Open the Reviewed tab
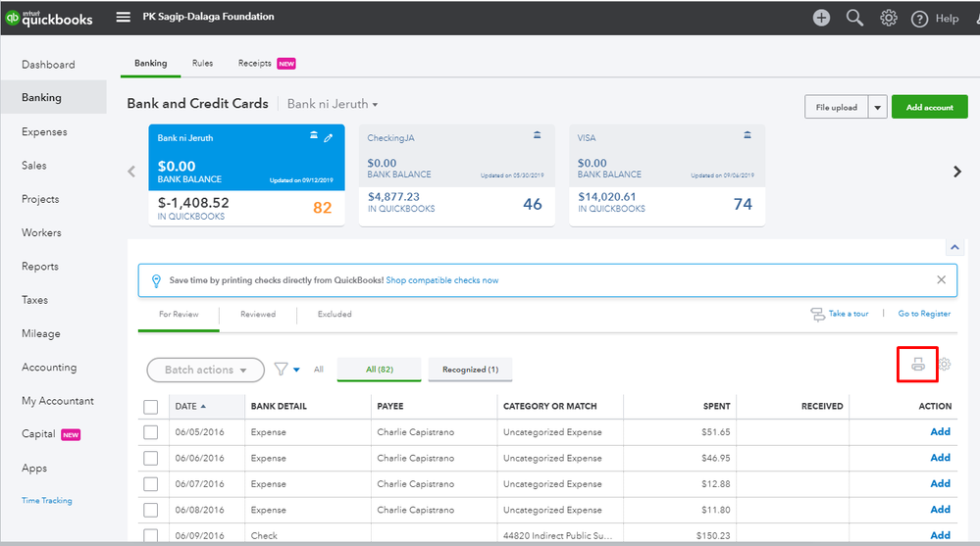980x546 pixels. 258,315
